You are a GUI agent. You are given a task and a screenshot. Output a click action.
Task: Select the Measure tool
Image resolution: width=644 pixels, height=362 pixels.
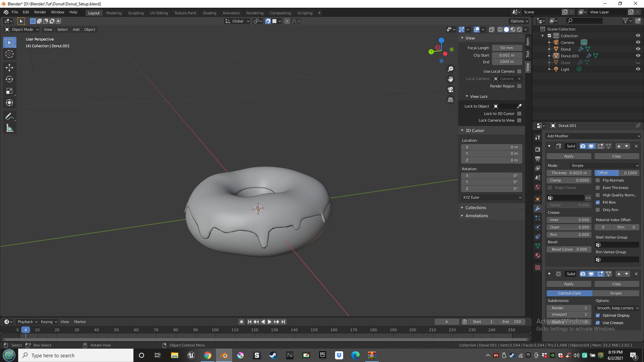coord(9,128)
